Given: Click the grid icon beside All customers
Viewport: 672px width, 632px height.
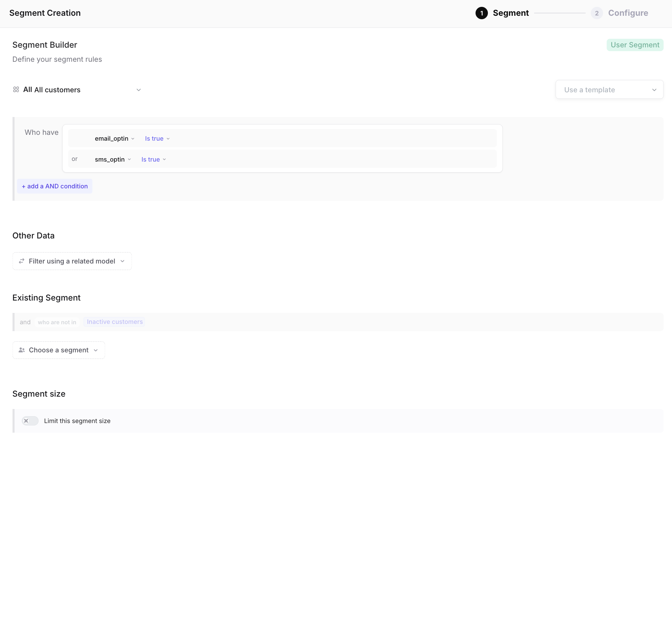Looking at the screenshot, I should pyautogui.click(x=16, y=90).
